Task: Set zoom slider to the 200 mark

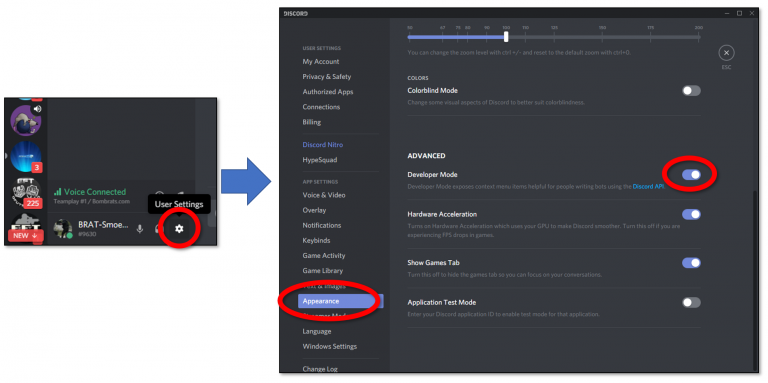Action: pyautogui.click(x=699, y=37)
